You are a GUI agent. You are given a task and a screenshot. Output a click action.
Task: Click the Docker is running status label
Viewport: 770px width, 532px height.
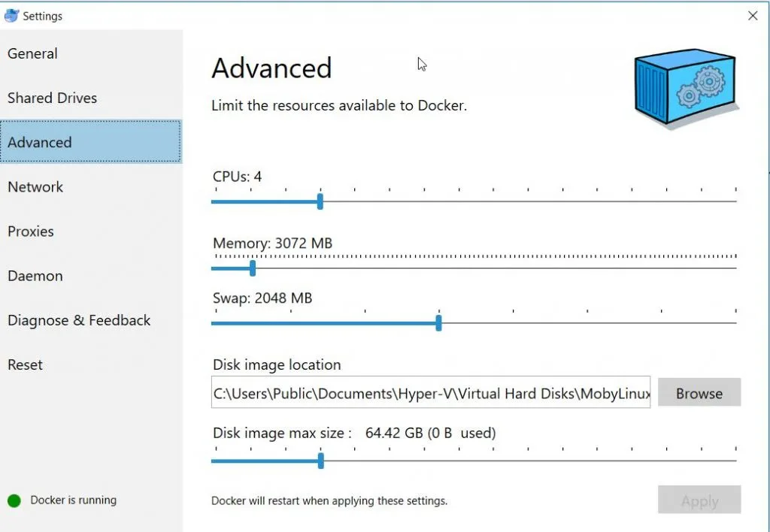tap(73, 500)
